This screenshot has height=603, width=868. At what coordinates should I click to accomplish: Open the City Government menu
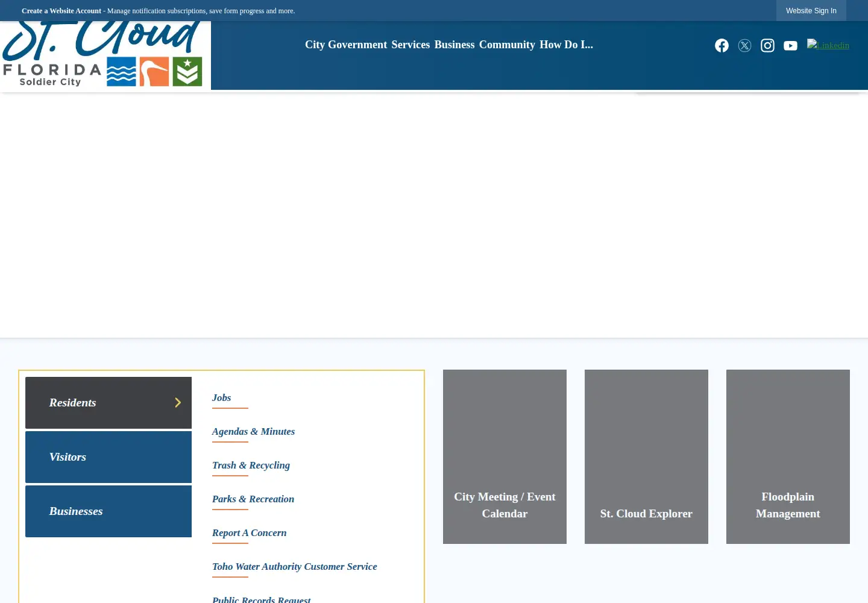tap(346, 45)
